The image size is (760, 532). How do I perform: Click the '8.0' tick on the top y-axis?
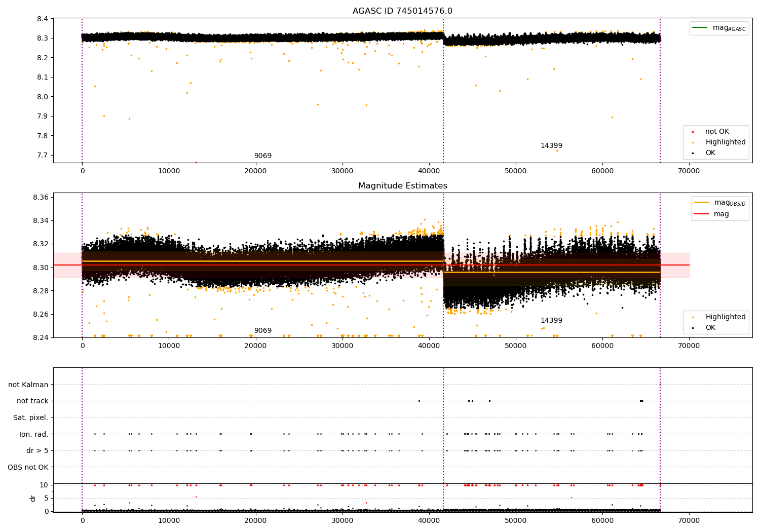click(43, 97)
